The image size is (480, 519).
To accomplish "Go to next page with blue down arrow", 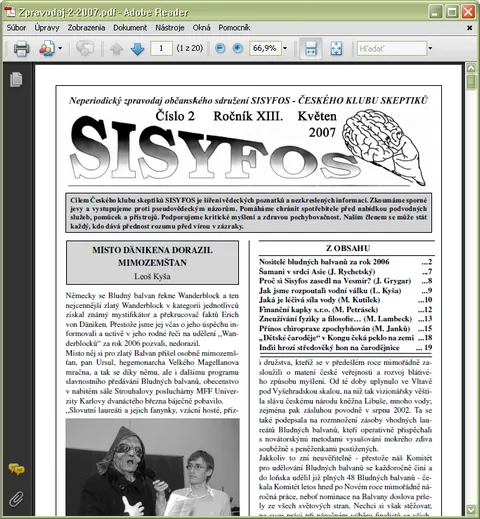I will pyautogui.click(x=137, y=49).
